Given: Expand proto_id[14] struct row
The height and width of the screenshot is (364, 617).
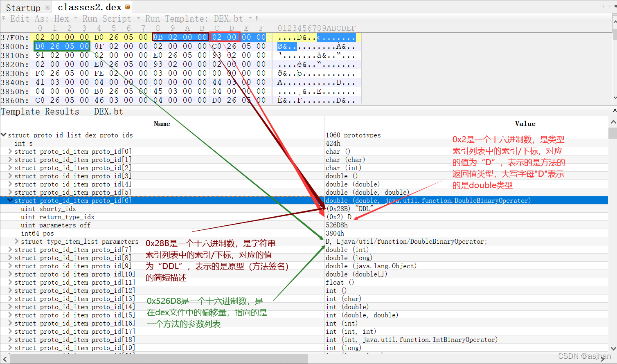Looking at the screenshot, I should pyautogui.click(x=10, y=306).
